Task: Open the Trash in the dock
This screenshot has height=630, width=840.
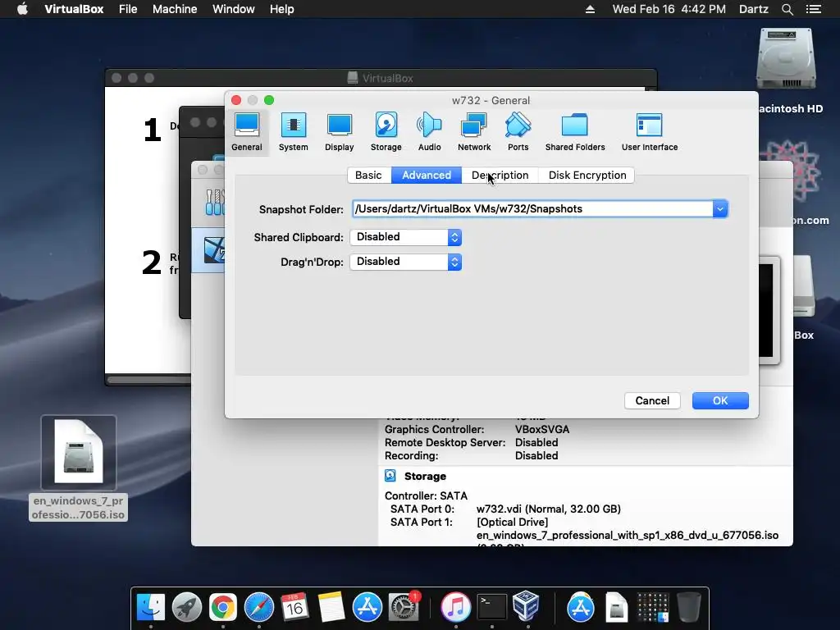Action: tap(688, 608)
